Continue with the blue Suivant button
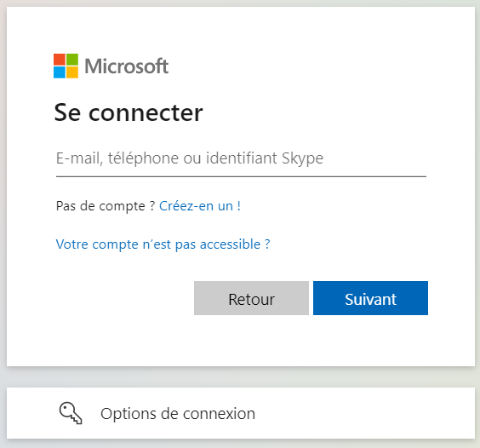The width and height of the screenshot is (480, 448). tap(370, 298)
